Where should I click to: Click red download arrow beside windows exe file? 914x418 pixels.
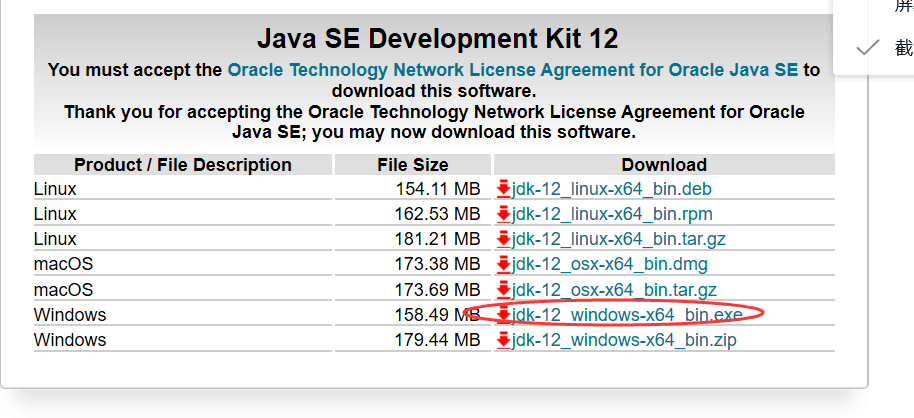click(x=504, y=315)
